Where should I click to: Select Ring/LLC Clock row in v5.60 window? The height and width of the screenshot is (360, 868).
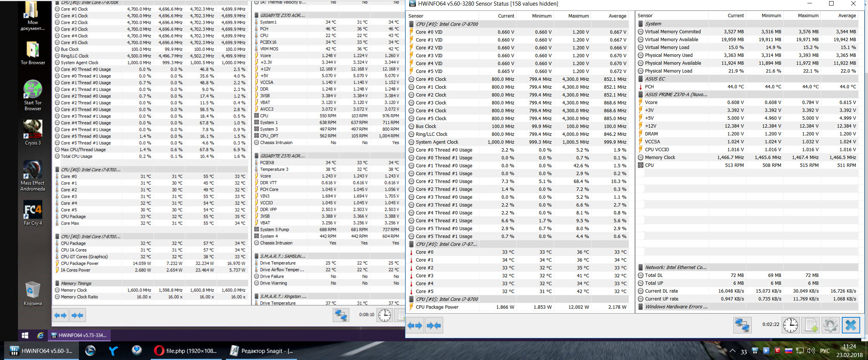click(518, 134)
